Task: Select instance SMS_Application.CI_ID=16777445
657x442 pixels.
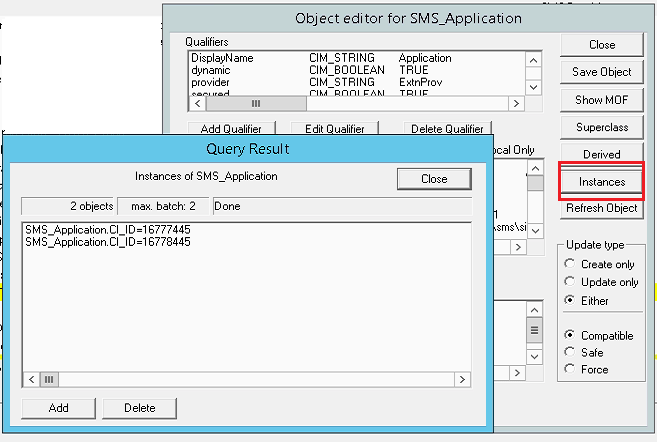Action: point(108,230)
